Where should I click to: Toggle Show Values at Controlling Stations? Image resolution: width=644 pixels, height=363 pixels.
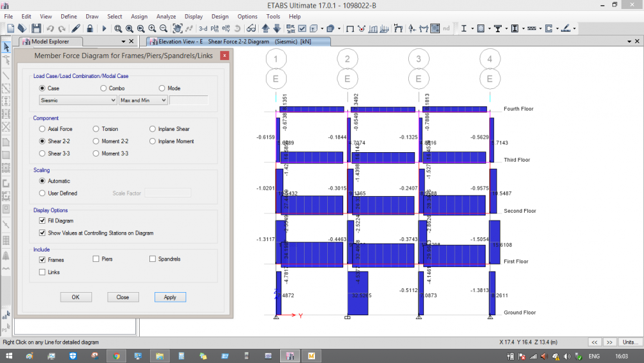coord(42,233)
